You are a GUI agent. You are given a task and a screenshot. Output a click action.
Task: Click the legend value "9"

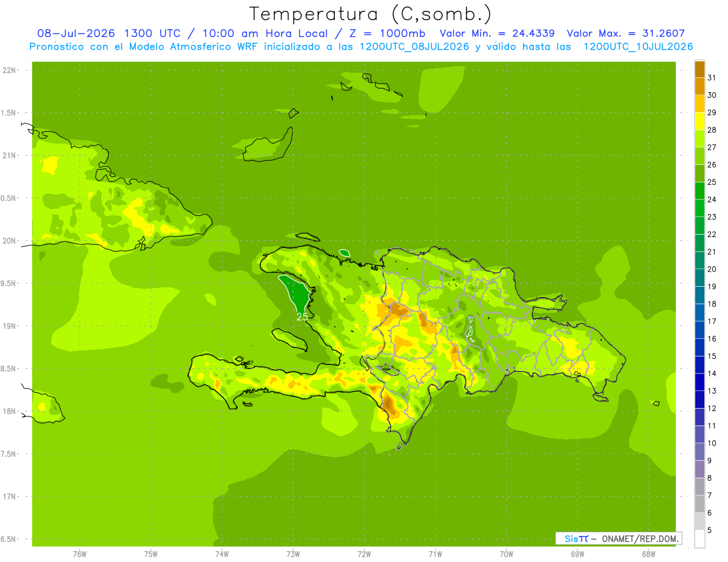click(710, 461)
